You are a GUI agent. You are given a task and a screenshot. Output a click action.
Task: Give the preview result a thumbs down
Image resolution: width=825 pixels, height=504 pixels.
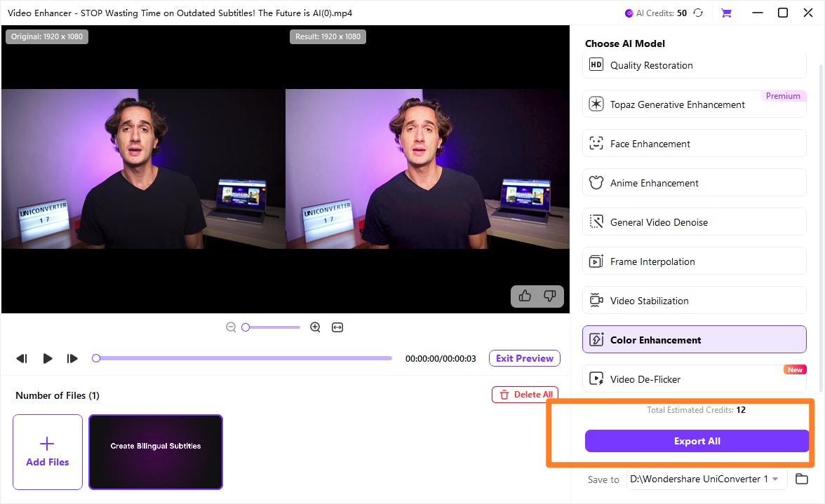click(x=550, y=297)
